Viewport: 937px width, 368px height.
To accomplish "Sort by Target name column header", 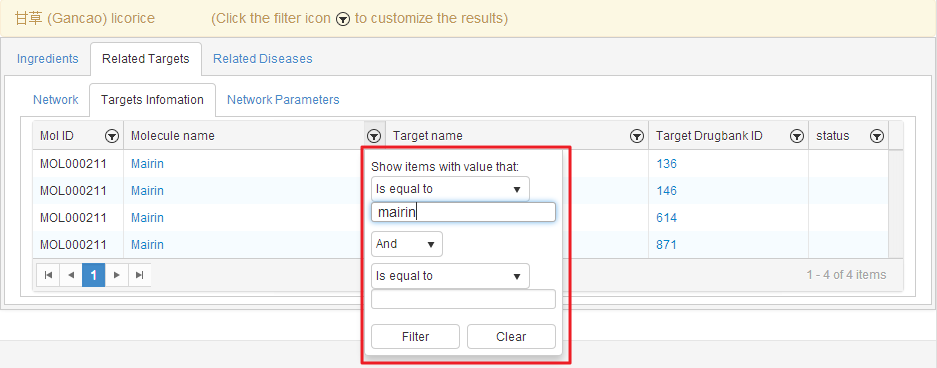I will [x=428, y=136].
